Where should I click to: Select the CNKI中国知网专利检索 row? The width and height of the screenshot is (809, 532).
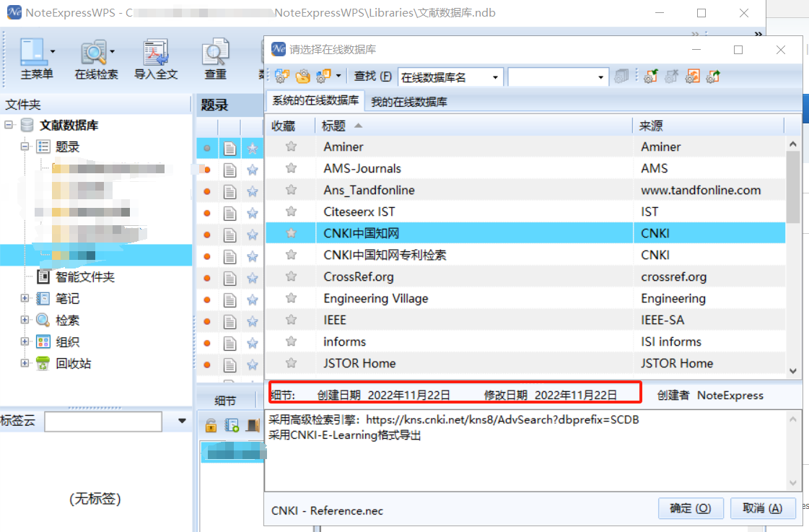point(525,255)
